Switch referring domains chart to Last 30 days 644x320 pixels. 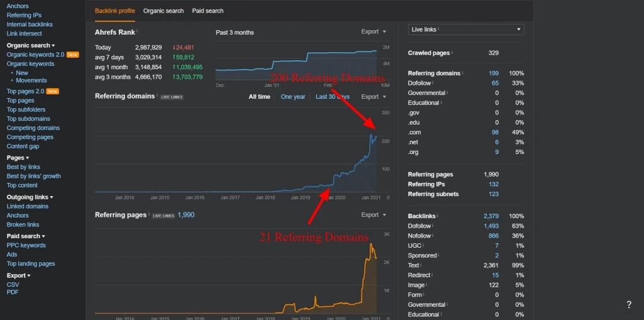332,97
